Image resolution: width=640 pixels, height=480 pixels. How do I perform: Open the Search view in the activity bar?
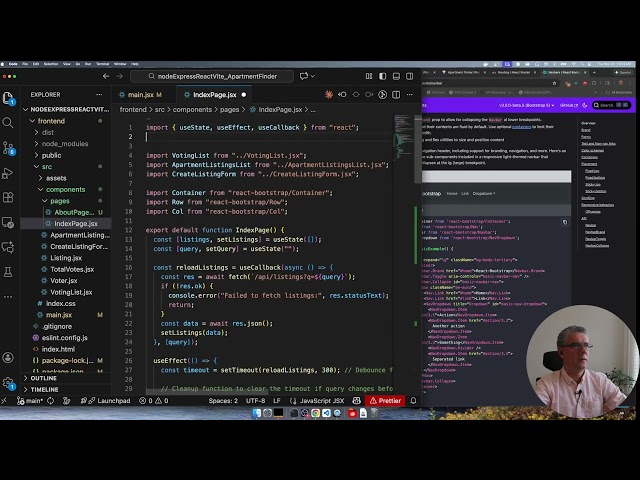[x=8, y=122]
